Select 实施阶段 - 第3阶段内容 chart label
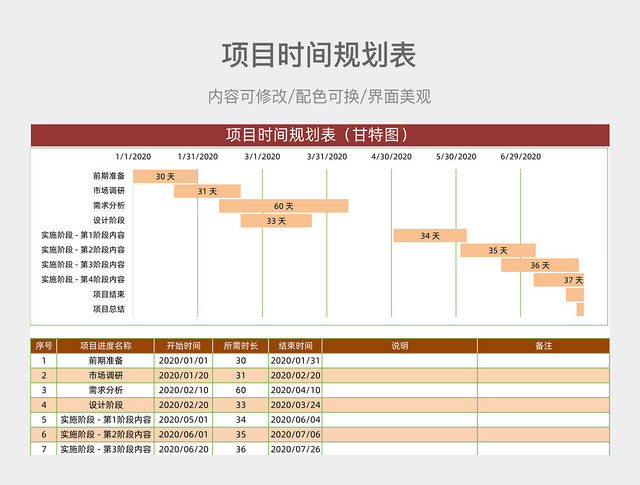 click(83, 265)
